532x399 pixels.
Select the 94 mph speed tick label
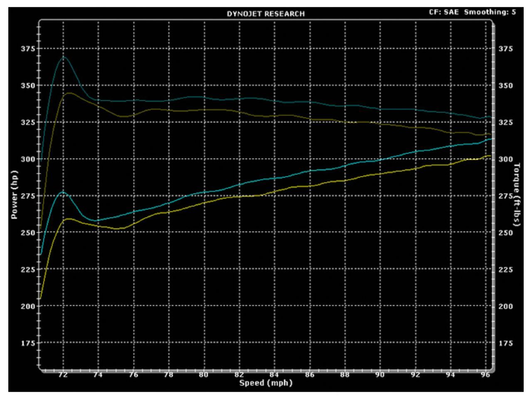[450, 374]
